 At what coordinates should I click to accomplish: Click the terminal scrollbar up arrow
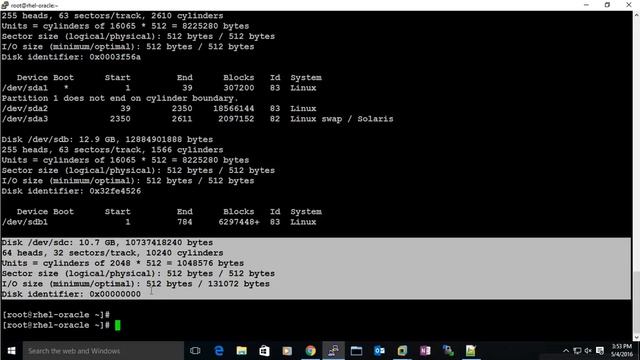(636, 15)
